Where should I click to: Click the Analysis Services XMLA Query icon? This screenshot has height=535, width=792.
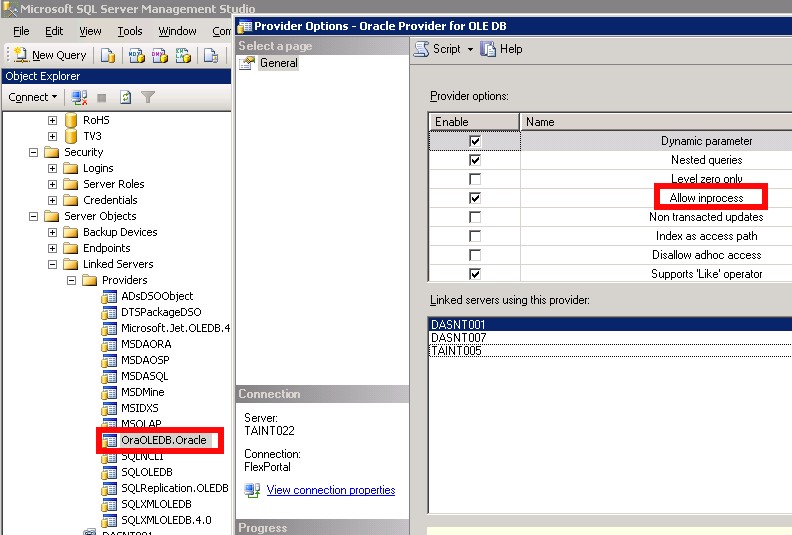[183, 55]
